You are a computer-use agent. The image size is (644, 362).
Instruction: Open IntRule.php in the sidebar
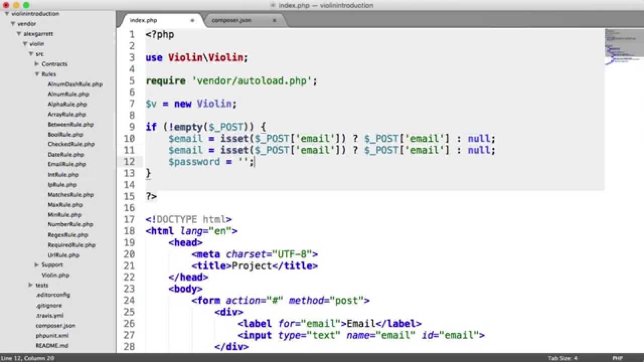click(x=63, y=174)
